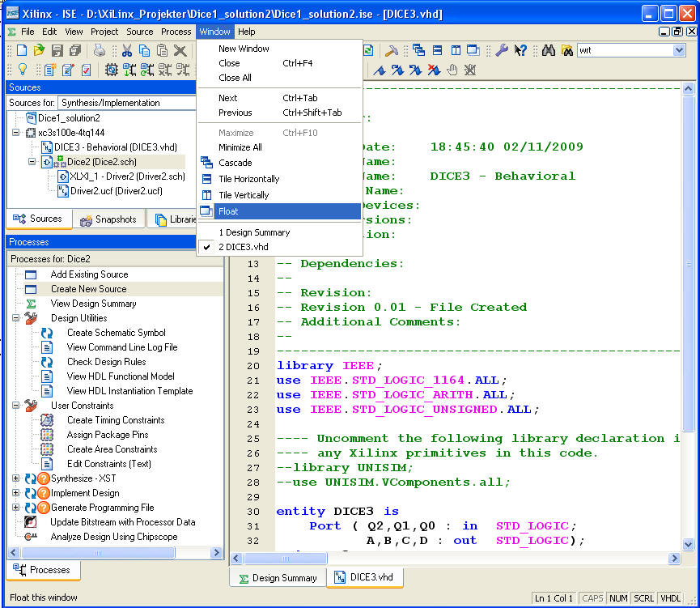Click the Print toolbar icon
700x608 pixels.
[x=99, y=50]
